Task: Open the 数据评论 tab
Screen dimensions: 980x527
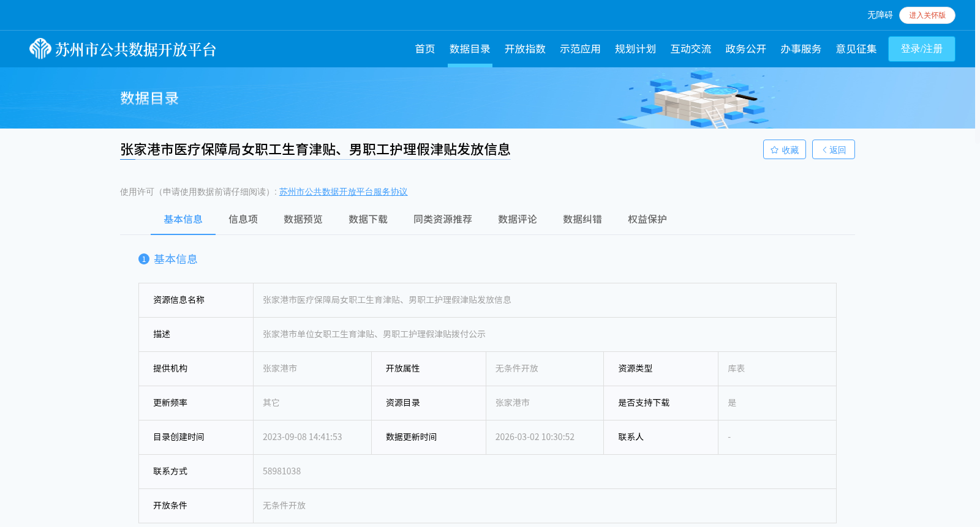Action: (x=518, y=219)
